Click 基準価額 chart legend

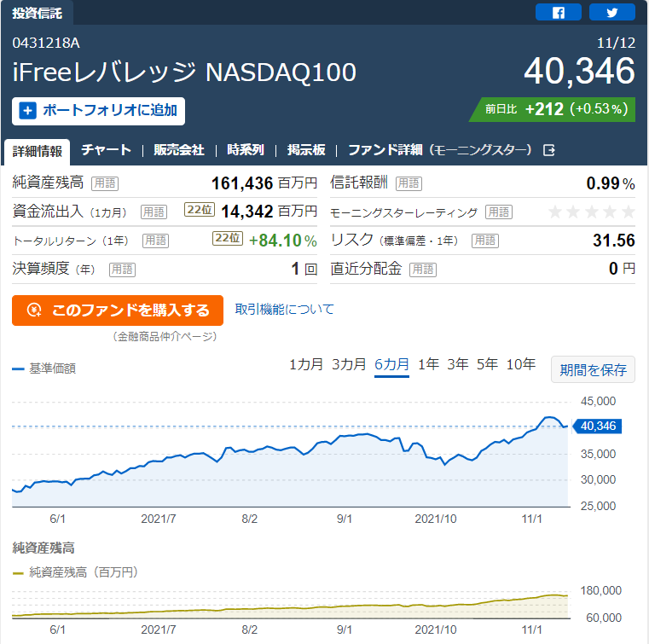tap(44, 368)
